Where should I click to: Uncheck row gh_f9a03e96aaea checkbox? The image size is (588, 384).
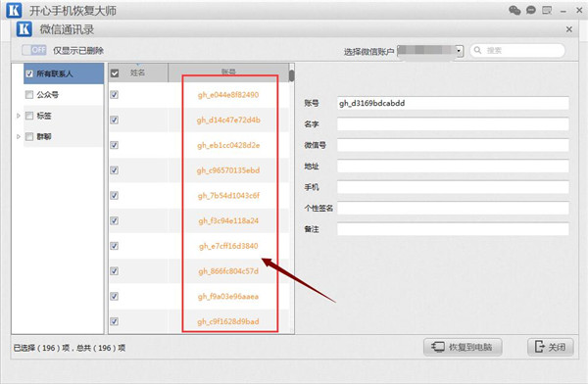tap(115, 297)
